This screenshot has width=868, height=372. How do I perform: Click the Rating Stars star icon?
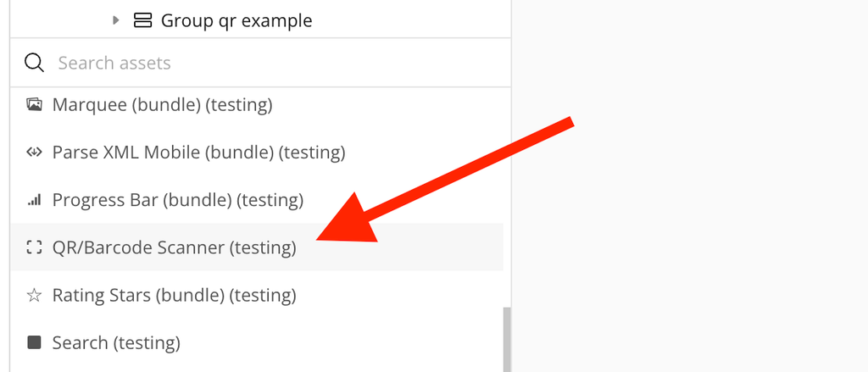tap(34, 296)
